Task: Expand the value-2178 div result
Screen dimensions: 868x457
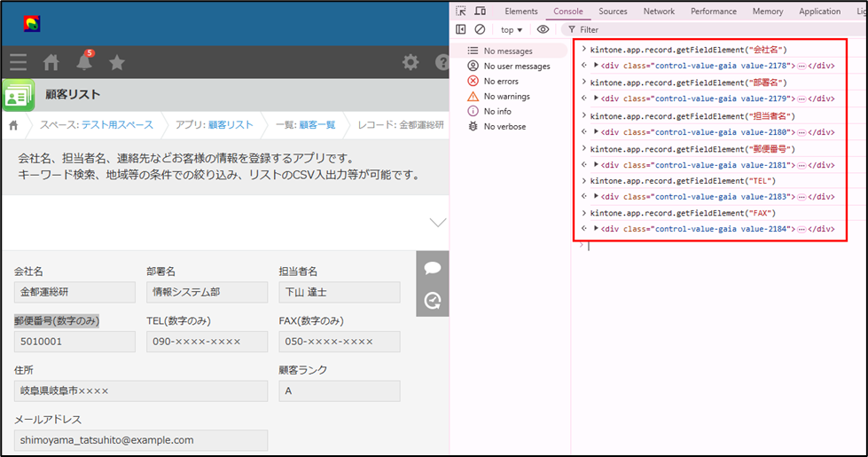Action: point(596,66)
